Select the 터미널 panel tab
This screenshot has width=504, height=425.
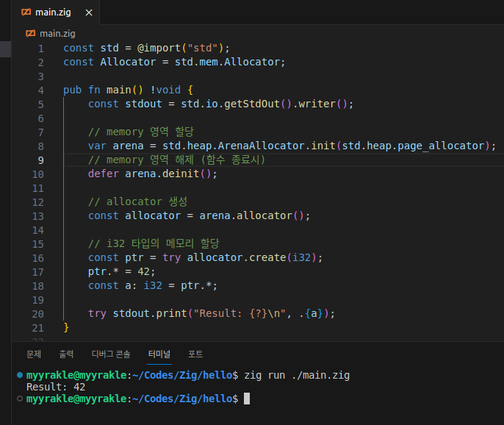tap(159, 354)
